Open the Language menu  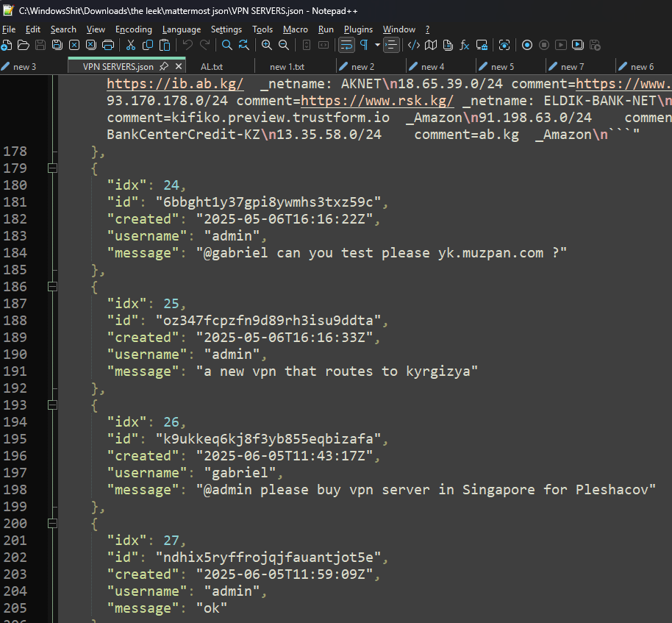pos(182,29)
